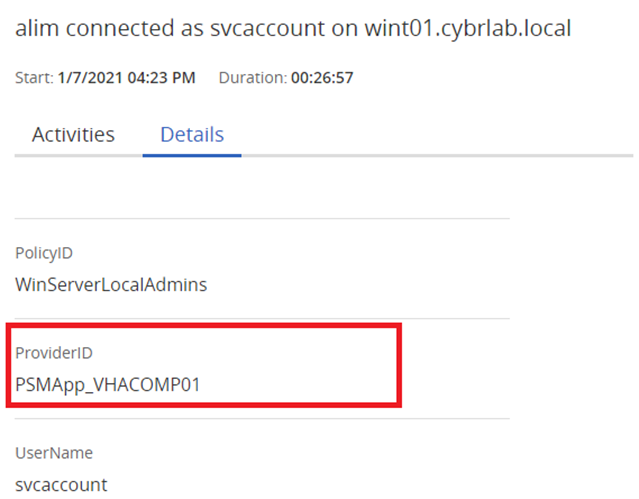Select the PSMApp_VHACOMP01 provider value

[x=108, y=384]
